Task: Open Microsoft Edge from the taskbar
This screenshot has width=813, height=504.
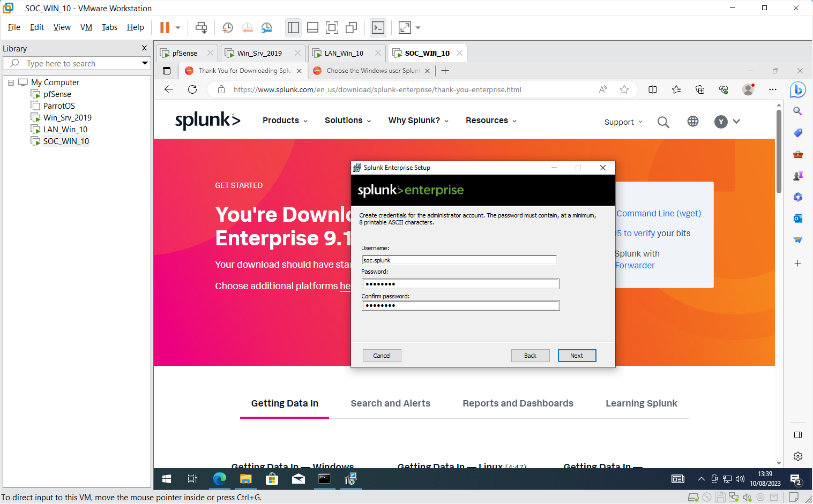Action: [219, 479]
